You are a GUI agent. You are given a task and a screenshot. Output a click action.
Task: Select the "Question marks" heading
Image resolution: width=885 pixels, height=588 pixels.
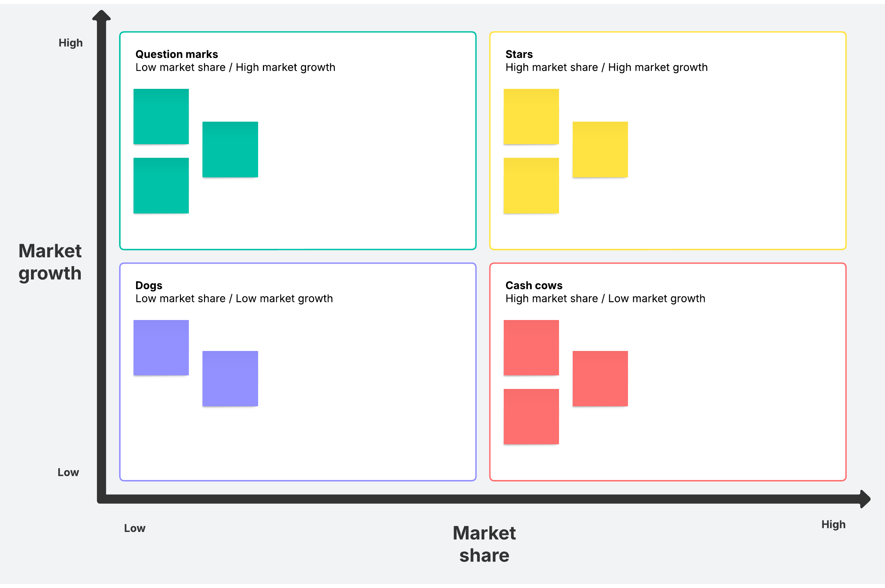[177, 54]
